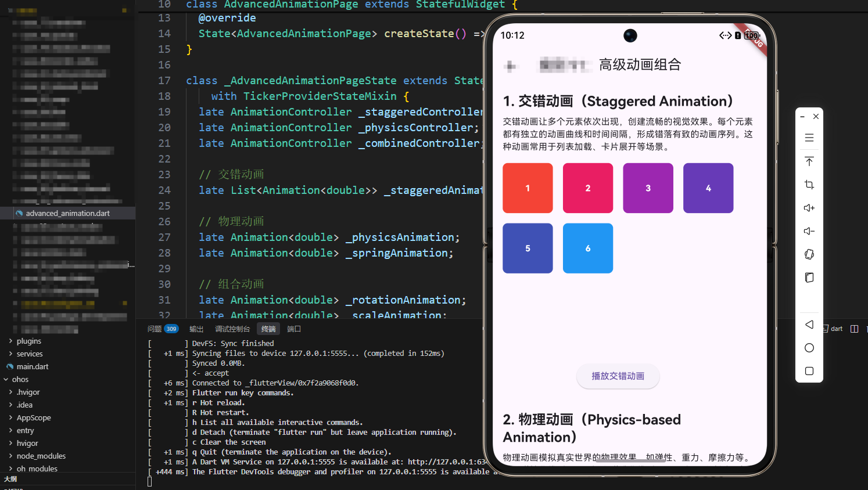Image resolution: width=868 pixels, height=490 pixels.
Task: Expand the entry folder
Action: [10, 430]
